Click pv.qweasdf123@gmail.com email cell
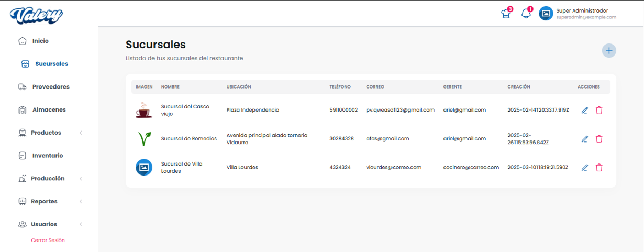 401,110
